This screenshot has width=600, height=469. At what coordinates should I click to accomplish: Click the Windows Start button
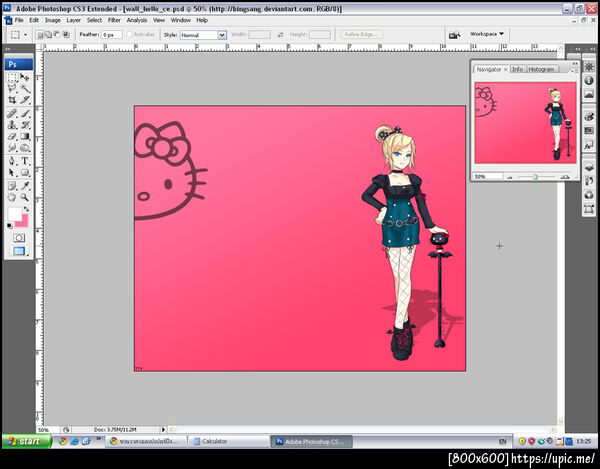26,441
